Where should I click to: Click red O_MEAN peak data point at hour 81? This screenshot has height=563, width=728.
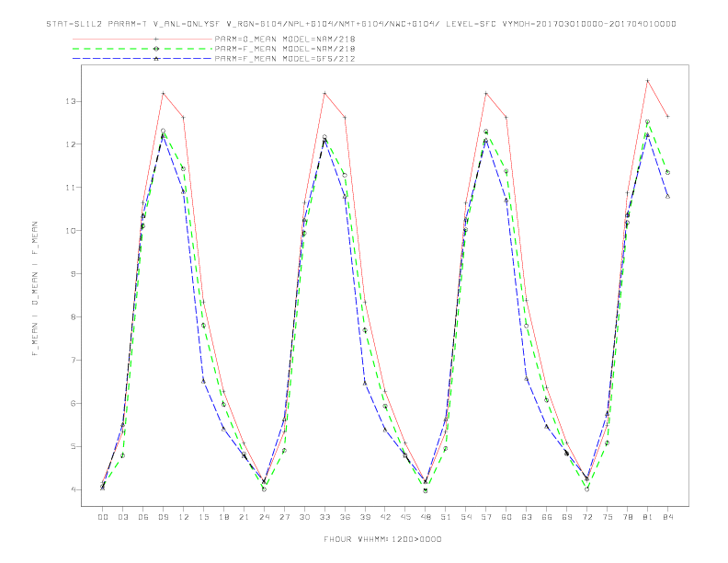(x=647, y=81)
